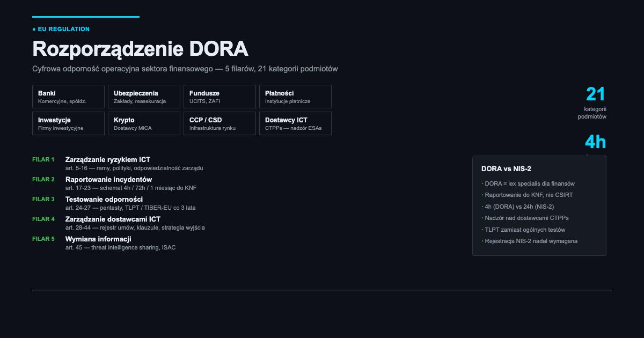This screenshot has height=338, width=644.
Task: Select the 'DORA = lex specialis' bullet
Action: 529,184
